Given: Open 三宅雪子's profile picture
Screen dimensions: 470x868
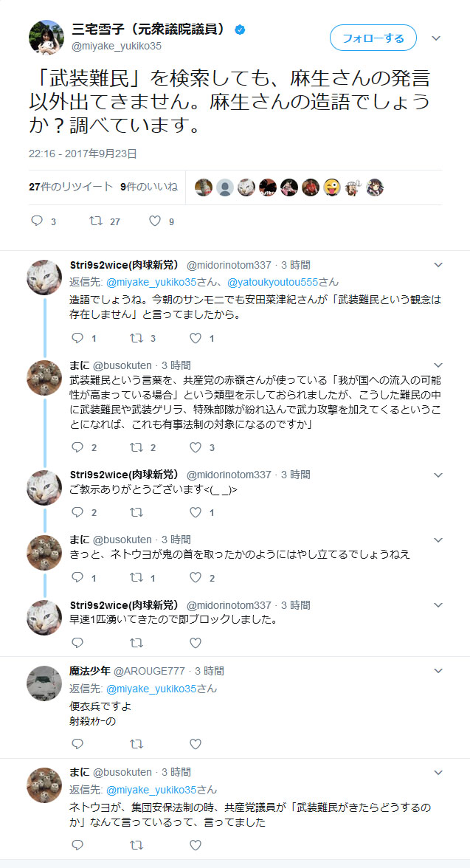Looking at the screenshot, I should pos(46,38).
